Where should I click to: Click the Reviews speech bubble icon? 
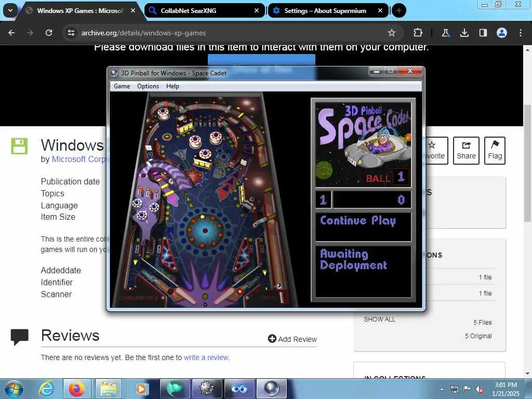[19, 337]
